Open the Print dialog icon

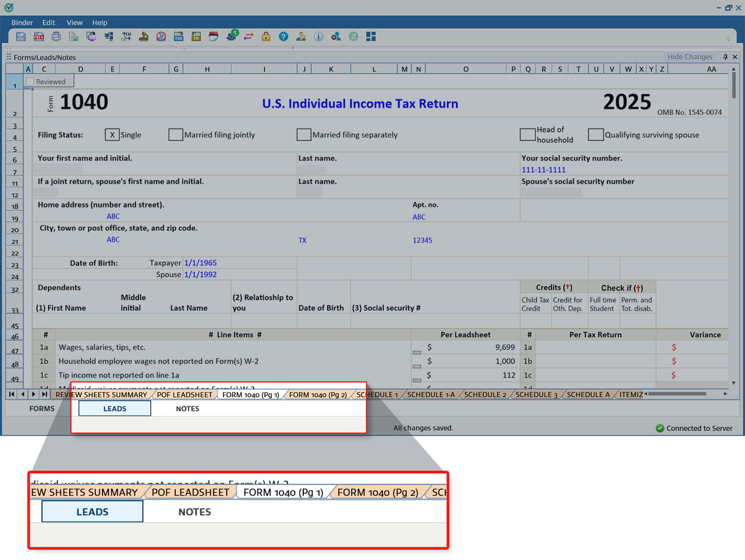[x=56, y=36]
